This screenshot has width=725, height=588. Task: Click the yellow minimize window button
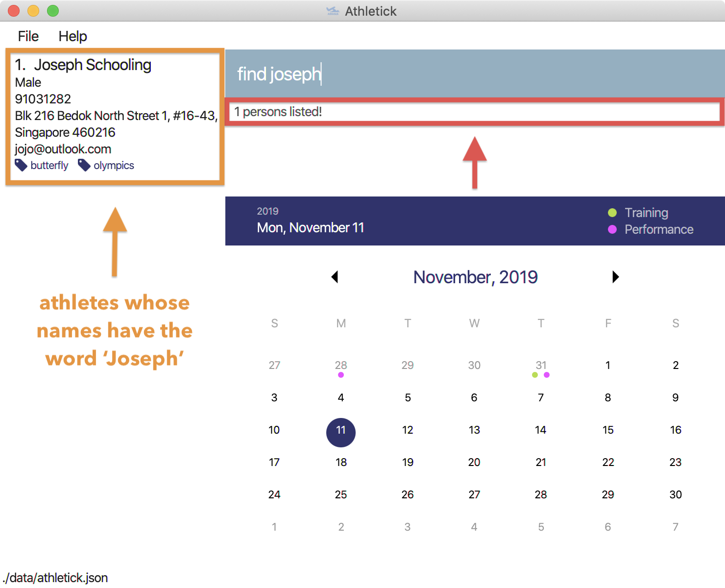pyautogui.click(x=33, y=11)
